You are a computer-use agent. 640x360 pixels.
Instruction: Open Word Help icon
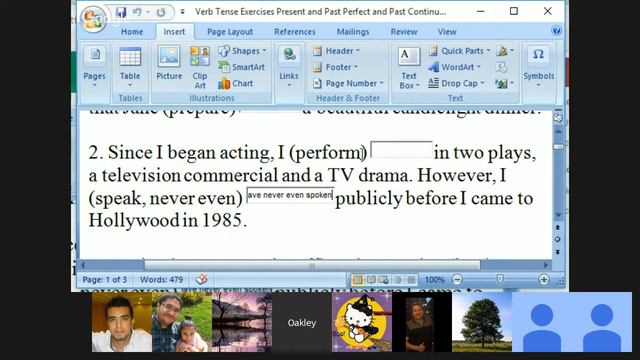(556, 31)
